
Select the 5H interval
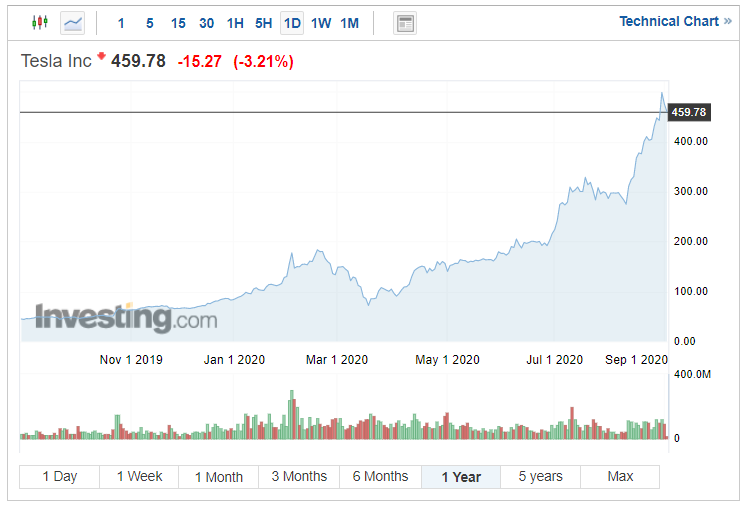[263, 23]
